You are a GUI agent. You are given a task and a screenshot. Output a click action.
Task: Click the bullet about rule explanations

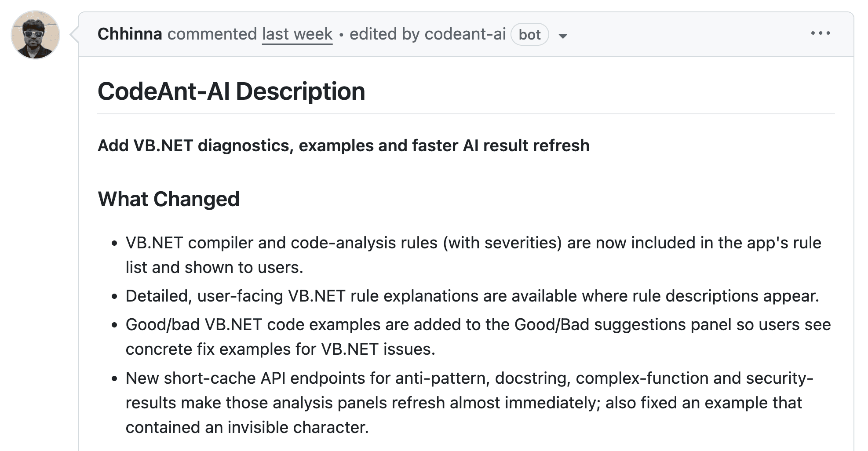[x=396, y=296]
